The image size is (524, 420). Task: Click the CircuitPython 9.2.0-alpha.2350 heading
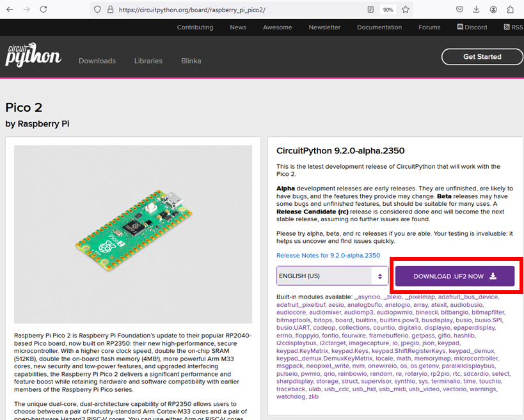340,151
